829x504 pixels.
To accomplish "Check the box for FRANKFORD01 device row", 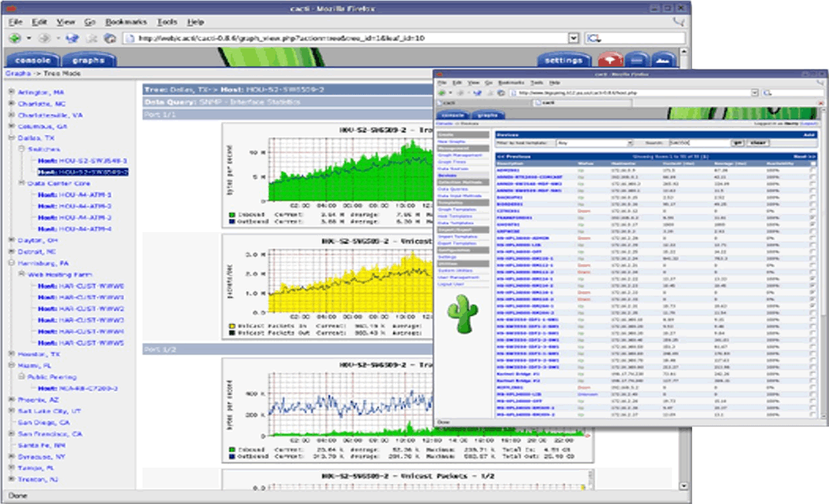I will pyautogui.click(x=812, y=218).
